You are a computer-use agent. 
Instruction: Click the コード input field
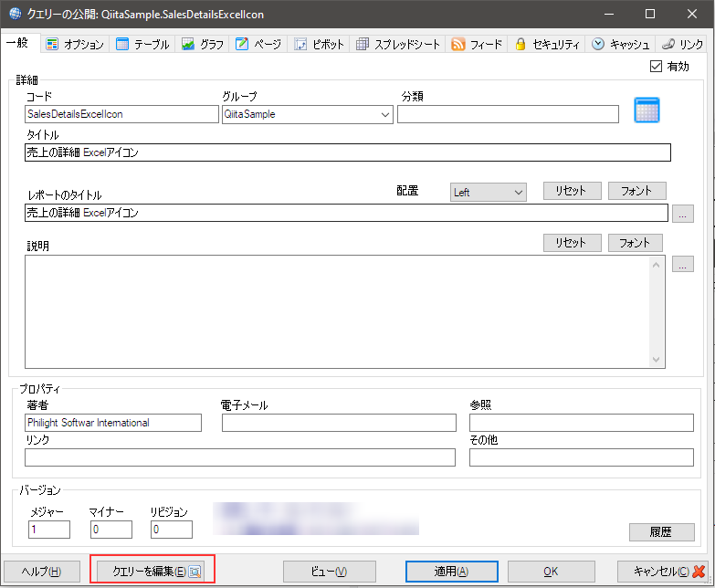[x=121, y=114]
